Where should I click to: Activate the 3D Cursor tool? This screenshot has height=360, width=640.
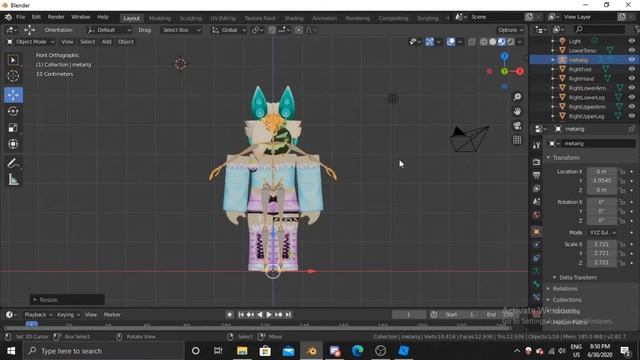pyautogui.click(x=13, y=76)
